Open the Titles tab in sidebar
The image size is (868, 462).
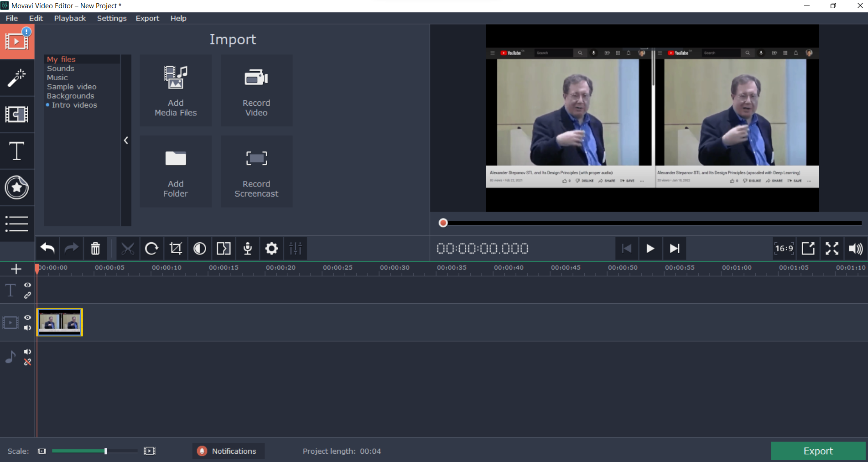point(17,151)
